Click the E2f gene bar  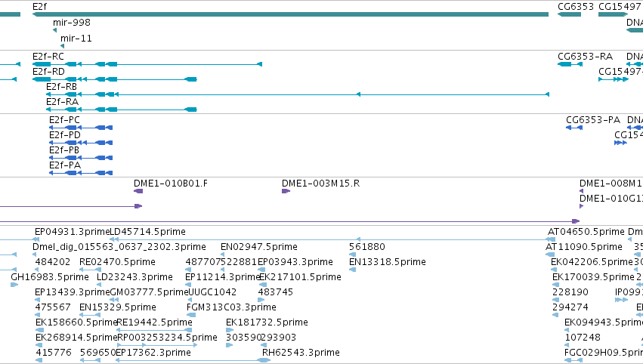pos(290,14)
